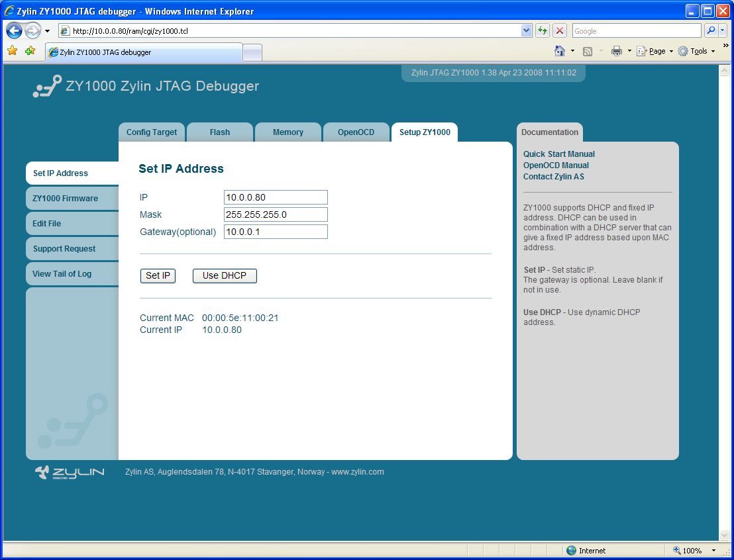The width and height of the screenshot is (734, 560).
Task: Open the Tools menu
Action: click(696, 51)
